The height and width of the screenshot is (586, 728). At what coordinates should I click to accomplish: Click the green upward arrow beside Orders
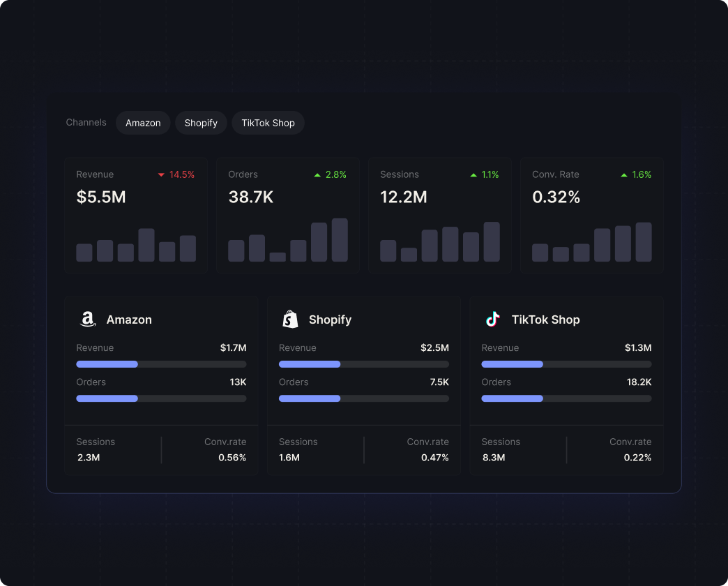tap(318, 174)
